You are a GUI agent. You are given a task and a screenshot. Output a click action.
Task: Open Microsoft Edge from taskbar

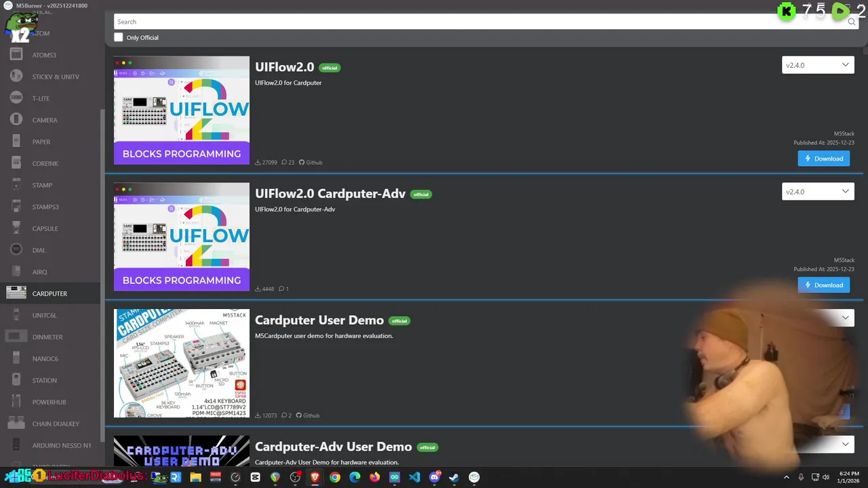pos(355,477)
